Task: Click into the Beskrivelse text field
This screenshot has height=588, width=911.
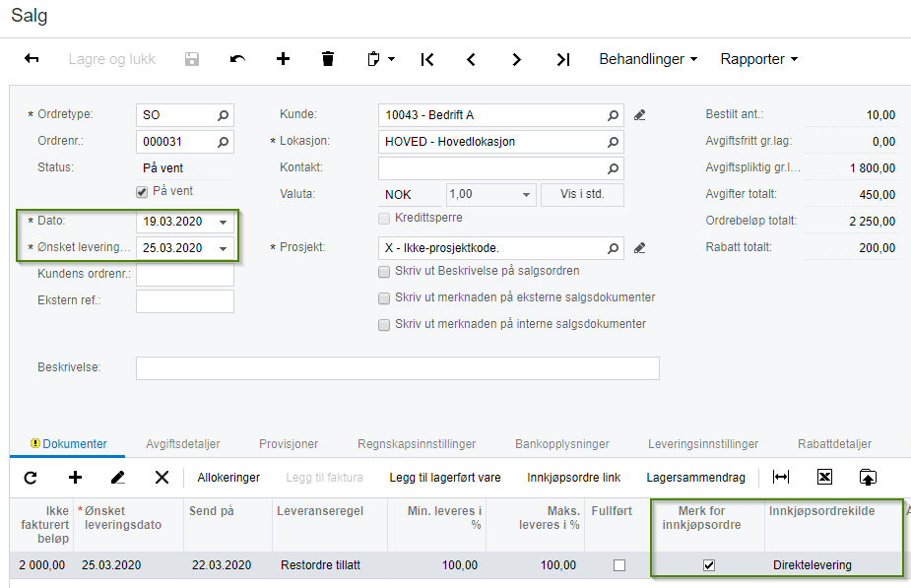Action: point(397,368)
